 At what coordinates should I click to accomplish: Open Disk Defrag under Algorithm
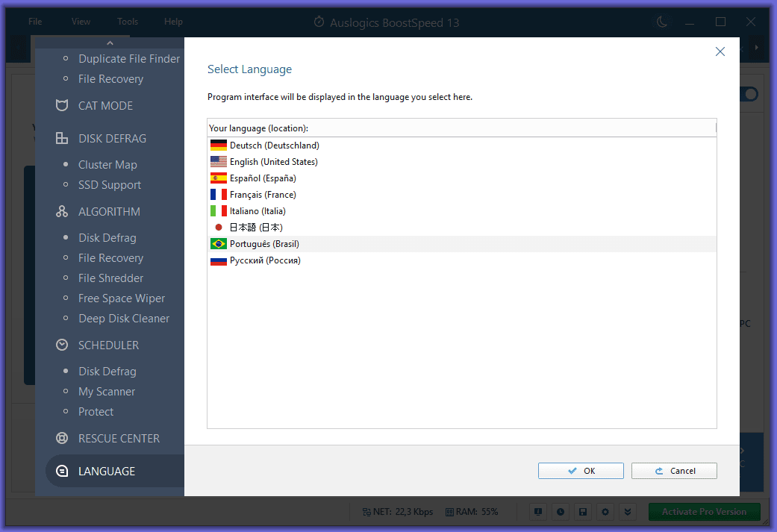(107, 238)
